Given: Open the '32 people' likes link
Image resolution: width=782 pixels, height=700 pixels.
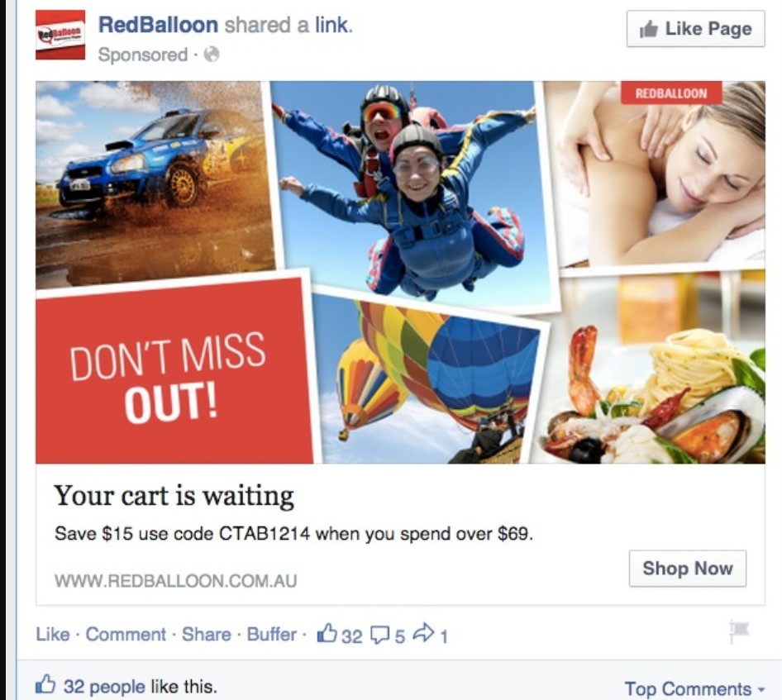Looking at the screenshot, I should click(103, 687).
